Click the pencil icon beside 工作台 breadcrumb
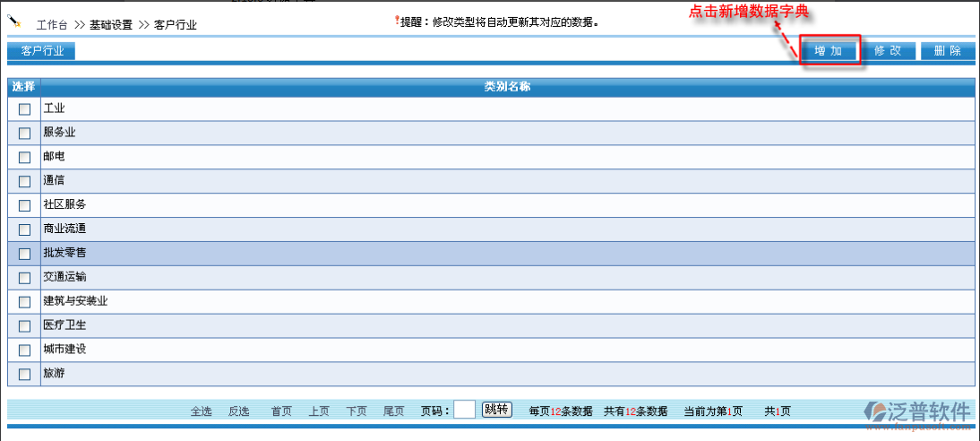Screen dimensions: 980x441 click(14, 21)
